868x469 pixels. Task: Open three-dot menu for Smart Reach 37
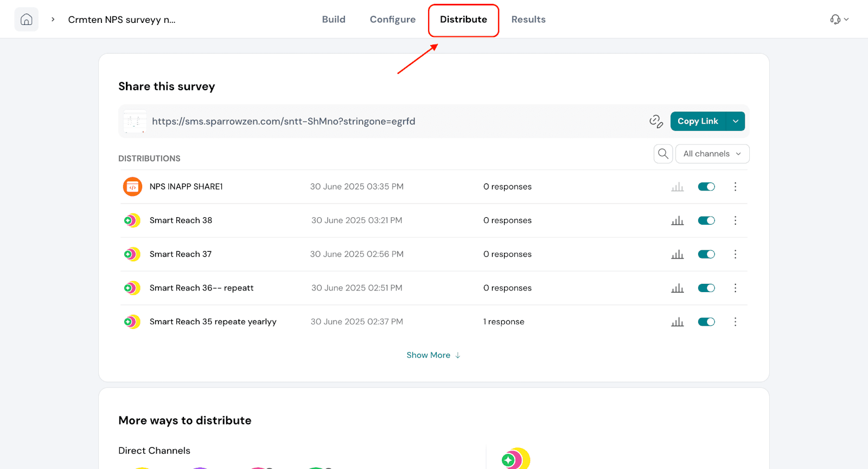(735, 254)
